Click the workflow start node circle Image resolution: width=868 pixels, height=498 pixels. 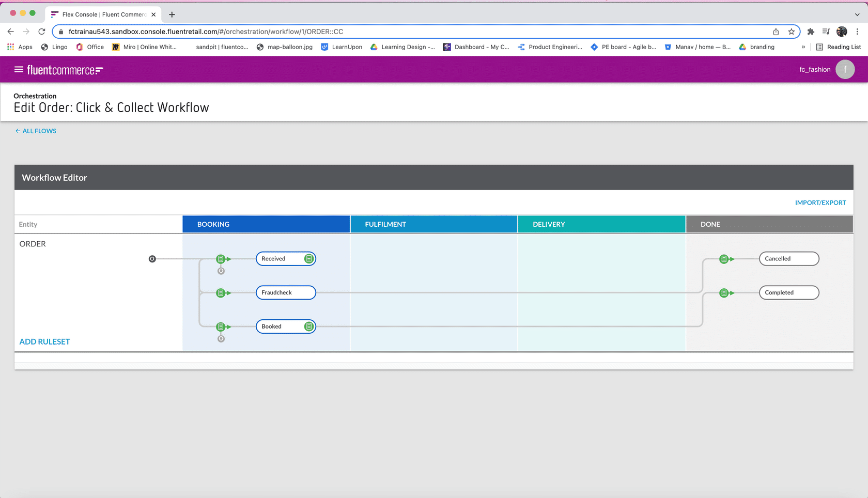tap(152, 259)
